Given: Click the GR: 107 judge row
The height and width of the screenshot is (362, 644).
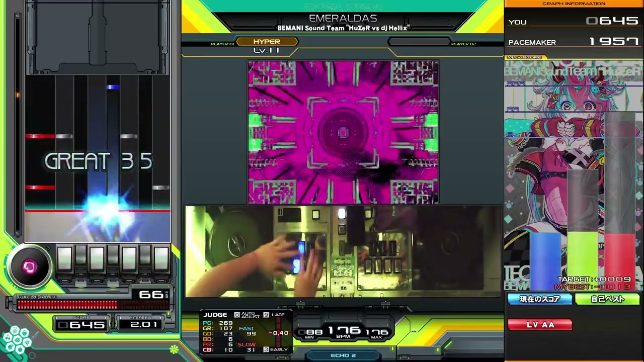Looking at the screenshot, I should [x=218, y=328].
